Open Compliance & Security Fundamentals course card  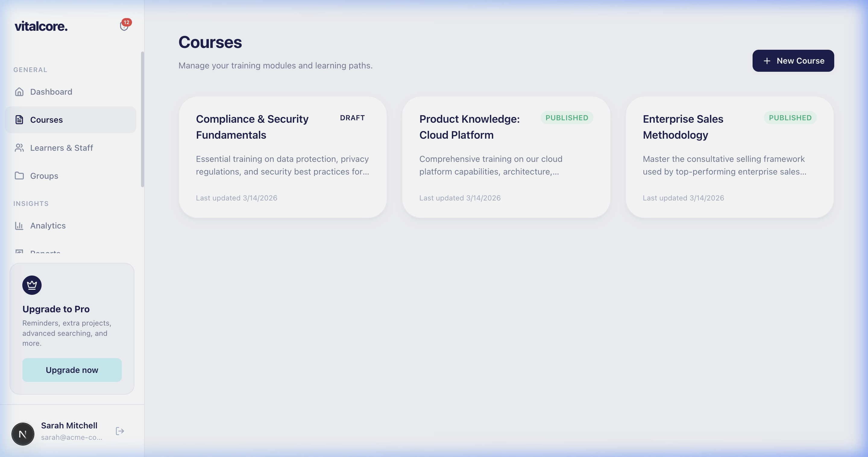point(282,157)
